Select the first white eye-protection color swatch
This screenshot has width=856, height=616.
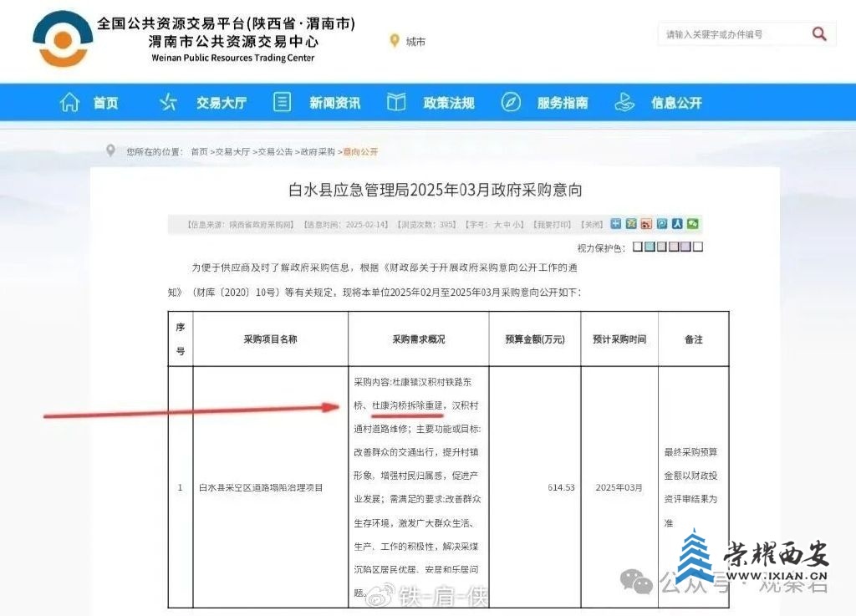click(638, 247)
